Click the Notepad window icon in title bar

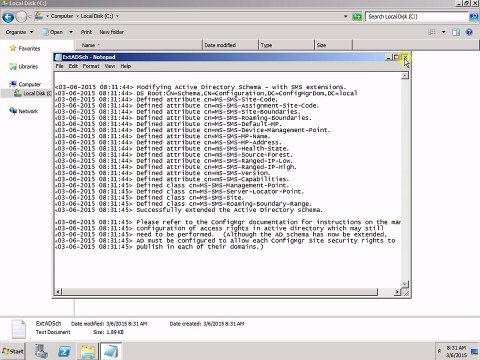point(58,57)
